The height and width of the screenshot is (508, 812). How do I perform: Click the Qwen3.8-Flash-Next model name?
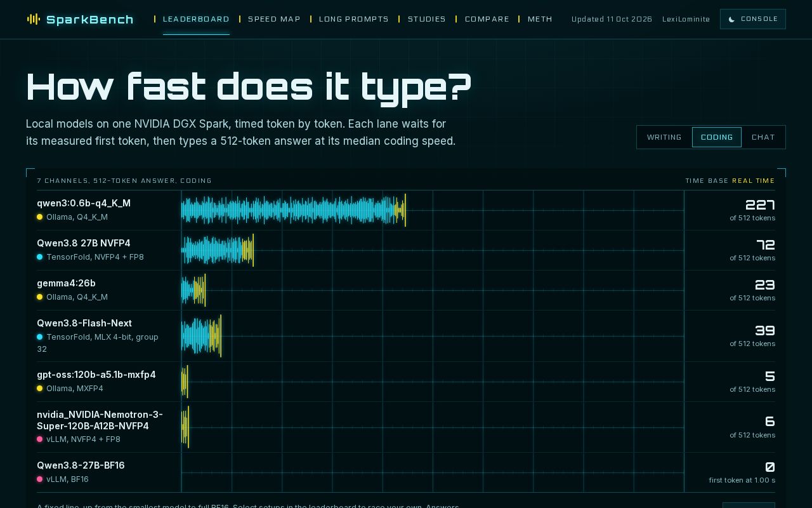[x=84, y=323]
